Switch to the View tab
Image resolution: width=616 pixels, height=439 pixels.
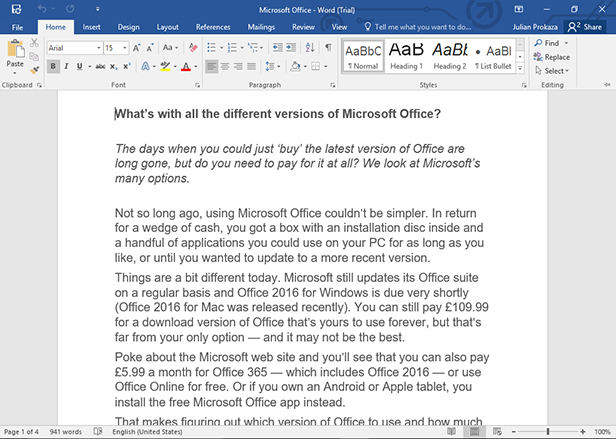tap(339, 27)
